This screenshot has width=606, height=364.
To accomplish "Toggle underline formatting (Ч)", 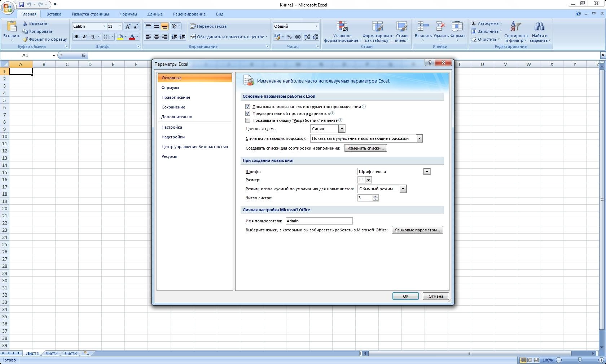I will [x=93, y=37].
